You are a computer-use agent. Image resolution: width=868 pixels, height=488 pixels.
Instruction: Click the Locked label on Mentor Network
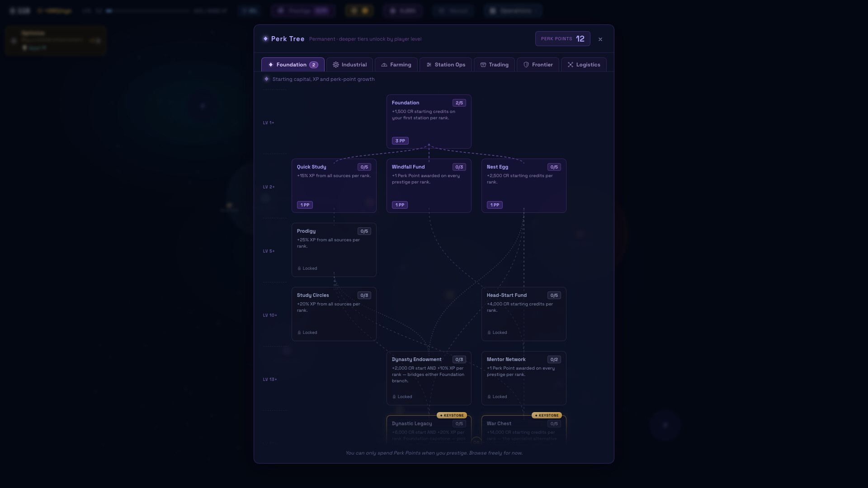pos(497,397)
